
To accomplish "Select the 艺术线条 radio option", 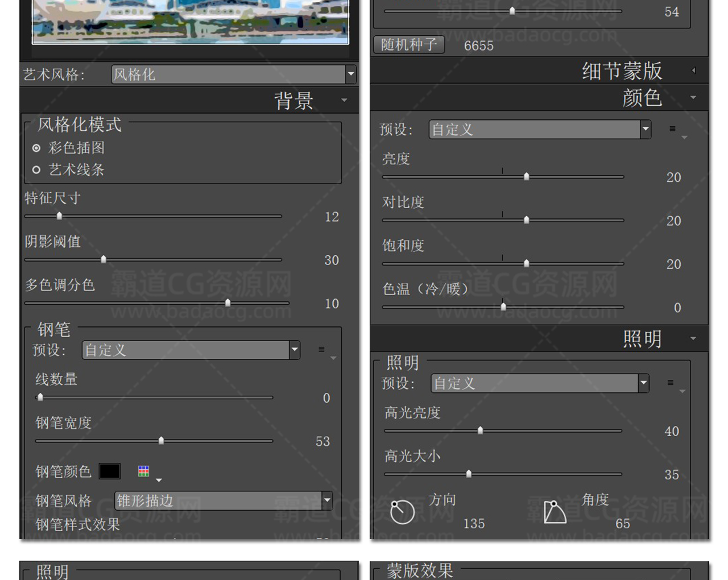I will pyautogui.click(x=36, y=169).
